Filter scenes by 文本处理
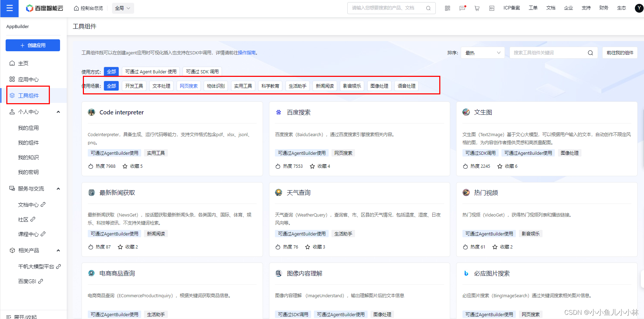The width and height of the screenshot is (644, 319). (x=162, y=86)
